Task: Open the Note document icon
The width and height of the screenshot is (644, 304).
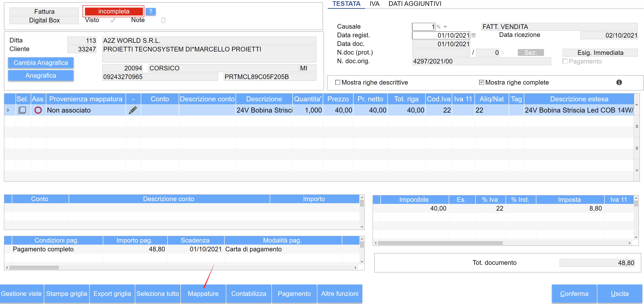Action: [x=163, y=20]
